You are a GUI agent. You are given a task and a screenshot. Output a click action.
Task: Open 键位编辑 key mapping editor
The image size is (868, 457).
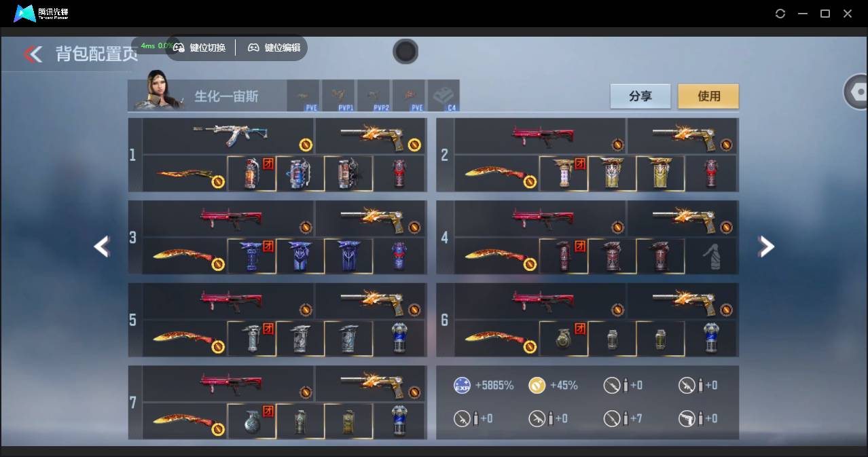[x=274, y=48]
